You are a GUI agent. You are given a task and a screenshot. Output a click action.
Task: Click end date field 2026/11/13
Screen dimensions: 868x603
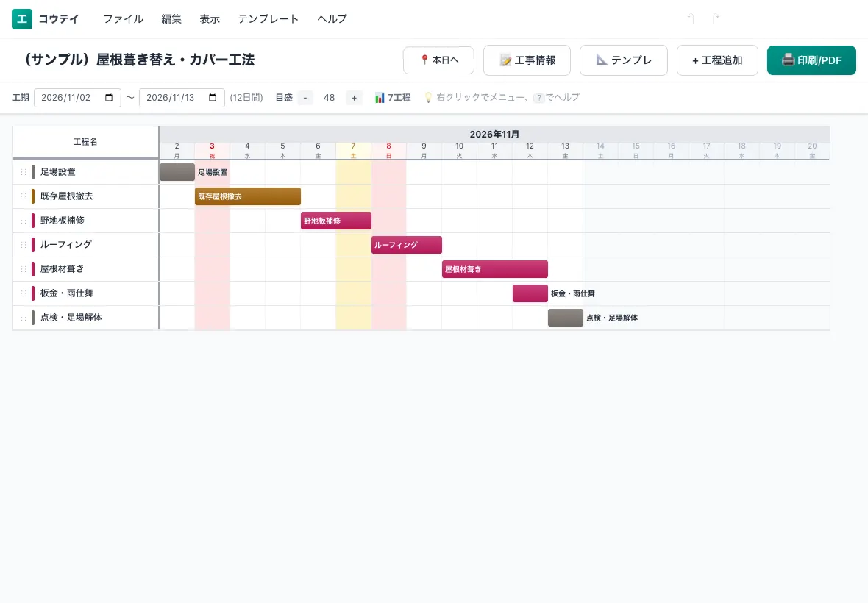(182, 98)
